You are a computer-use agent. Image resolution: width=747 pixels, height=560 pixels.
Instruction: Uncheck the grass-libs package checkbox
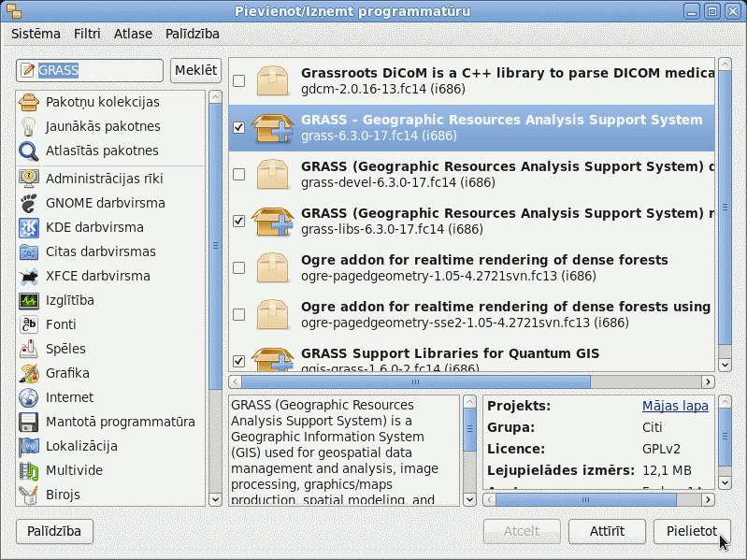(238, 221)
